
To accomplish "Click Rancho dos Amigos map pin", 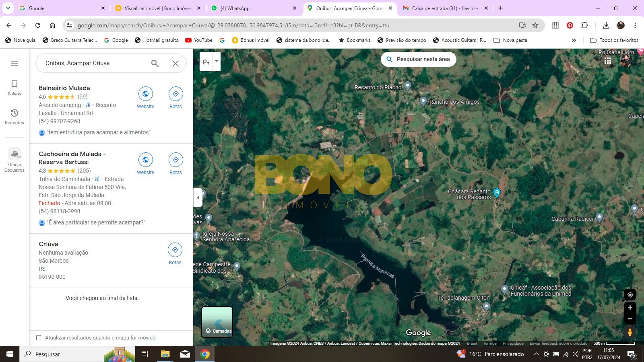I will (x=423, y=101).
